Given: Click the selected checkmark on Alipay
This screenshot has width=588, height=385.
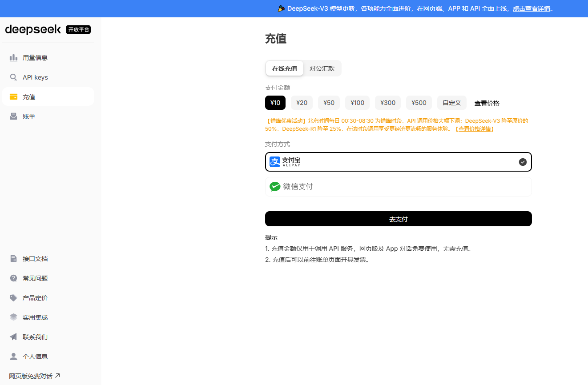Looking at the screenshot, I should pyautogui.click(x=523, y=162).
